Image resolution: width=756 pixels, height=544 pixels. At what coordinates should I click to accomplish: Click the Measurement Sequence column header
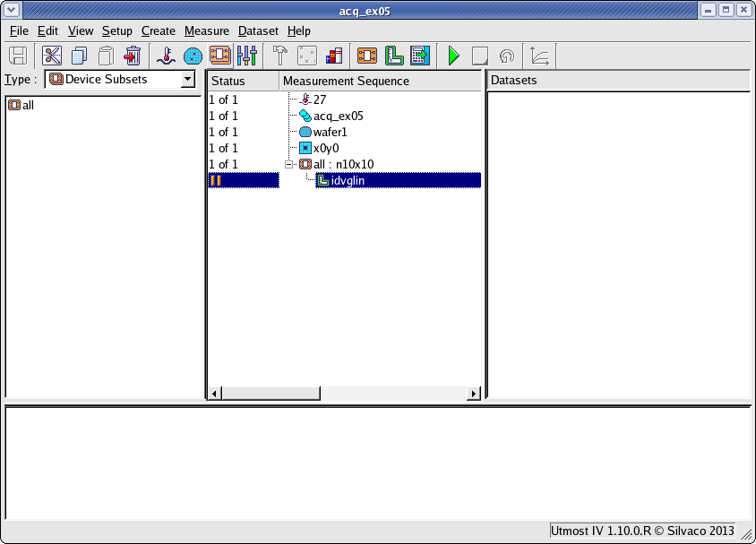pyautogui.click(x=381, y=81)
